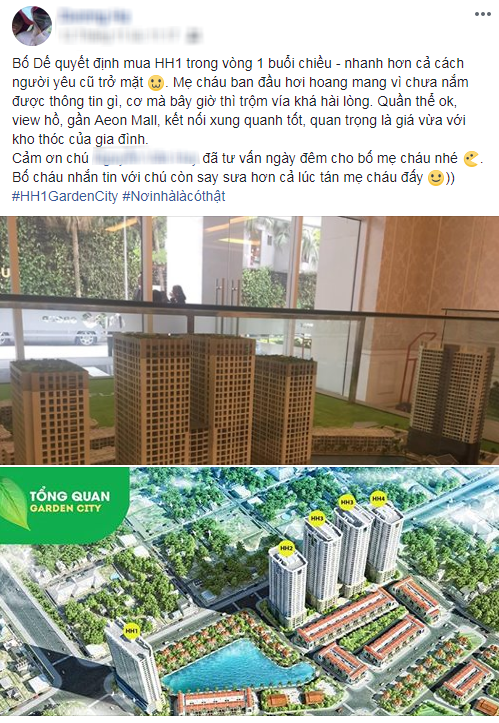Click the yellow HH4 tower marker
This screenshot has width=499, height=723.
(378, 499)
